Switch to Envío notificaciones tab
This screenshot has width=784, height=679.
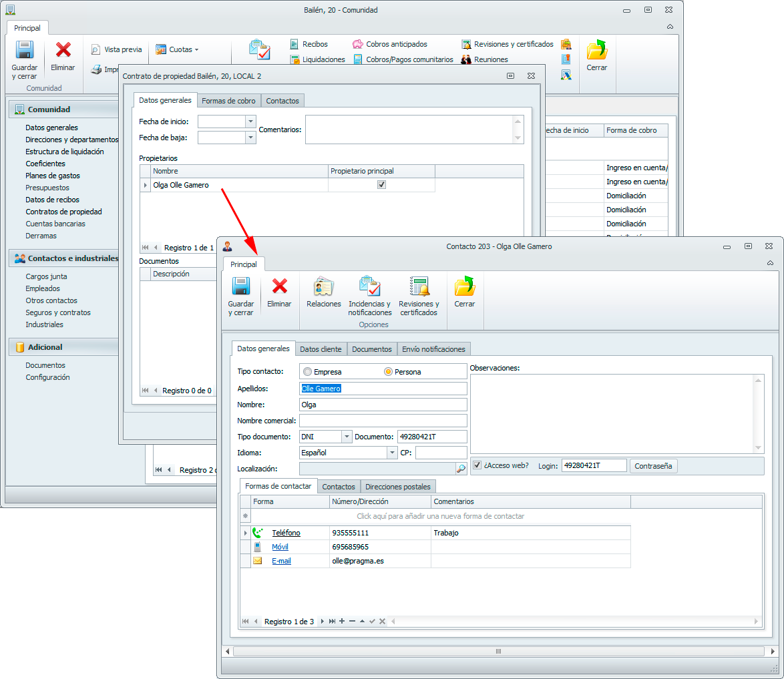click(433, 349)
